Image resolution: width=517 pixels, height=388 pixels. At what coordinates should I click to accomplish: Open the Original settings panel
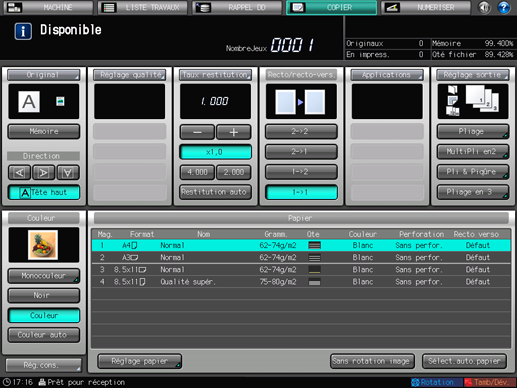(x=44, y=75)
